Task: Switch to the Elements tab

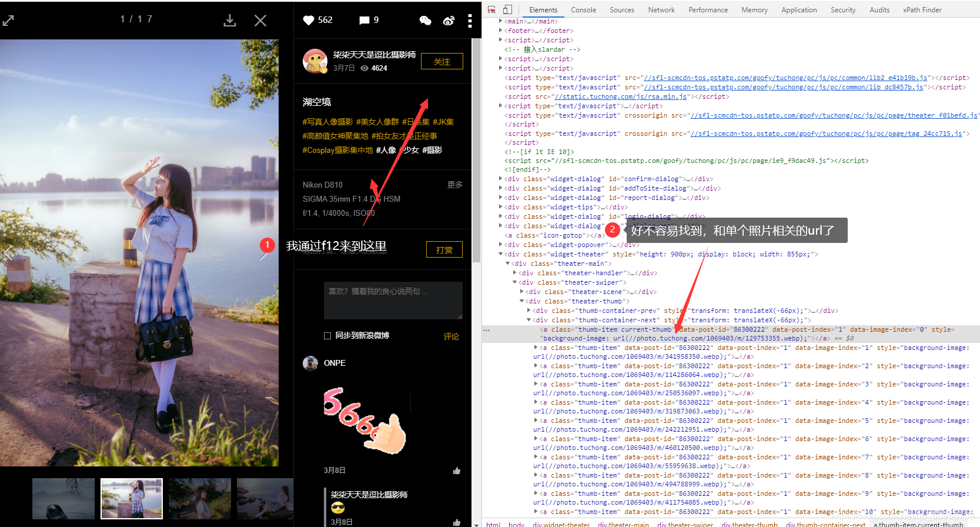Action: [x=543, y=9]
